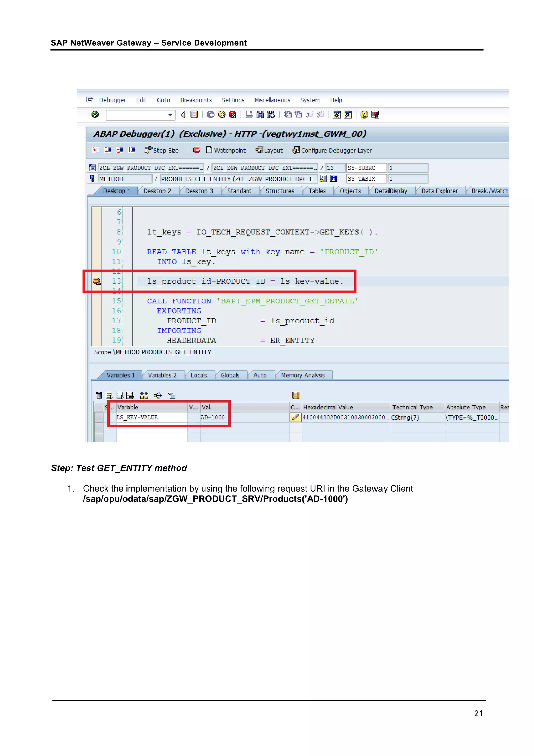Click the Last Page icon
Viewport: 534px width, 756px height.
320,115
